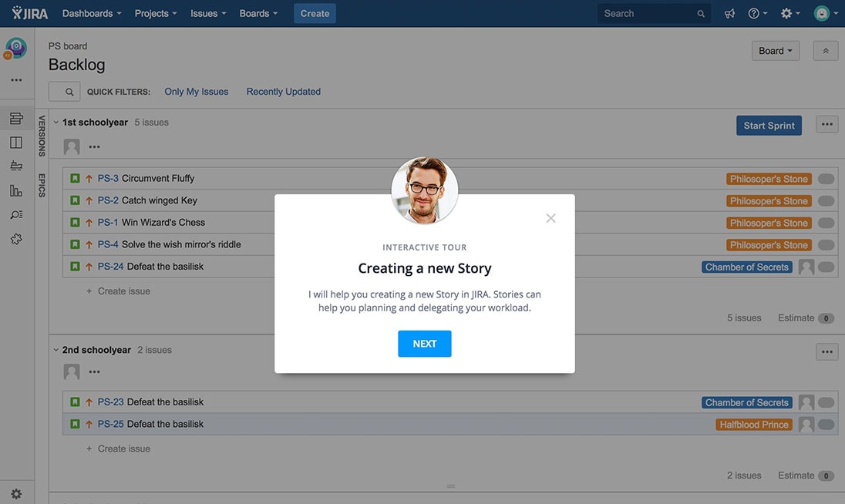Image resolution: width=845 pixels, height=504 pixels.
Task: Apply the Only My Issues quick filter
Action: (196, 91)
